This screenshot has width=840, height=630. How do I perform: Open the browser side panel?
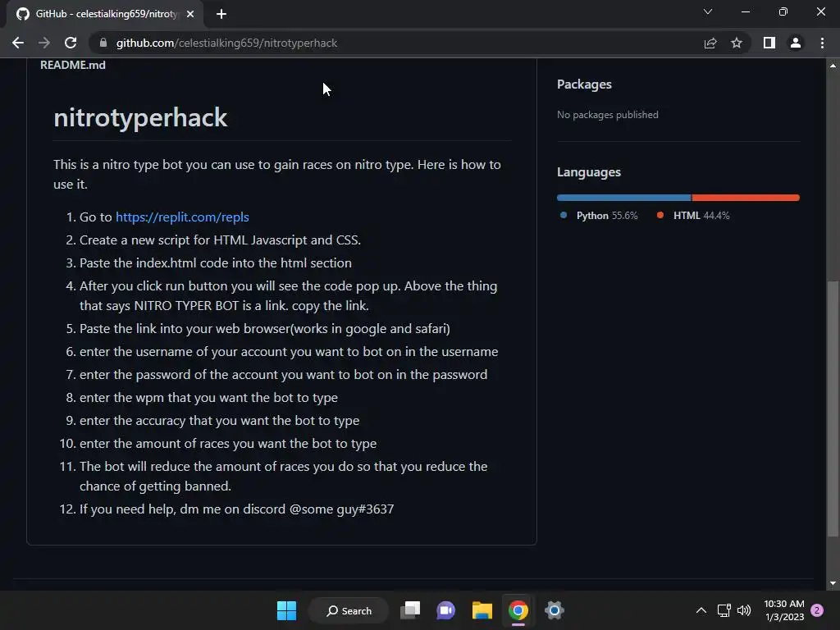769,43
